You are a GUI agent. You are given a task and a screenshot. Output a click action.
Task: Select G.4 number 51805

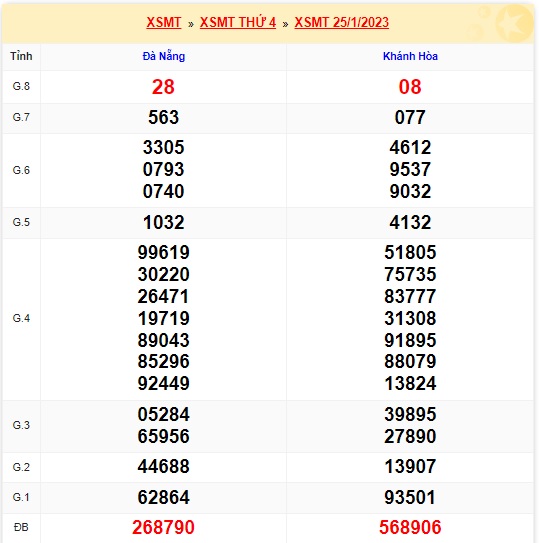[x=410, y=252]
